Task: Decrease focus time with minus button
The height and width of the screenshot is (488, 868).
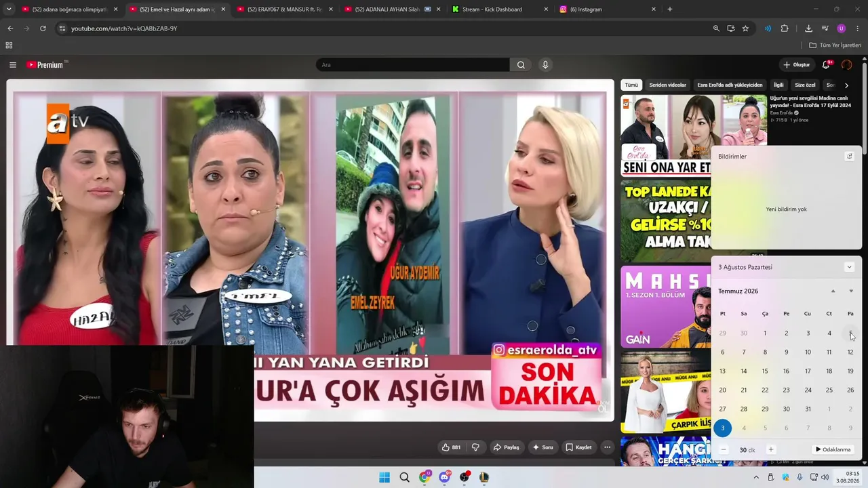Action: point(724,449)
